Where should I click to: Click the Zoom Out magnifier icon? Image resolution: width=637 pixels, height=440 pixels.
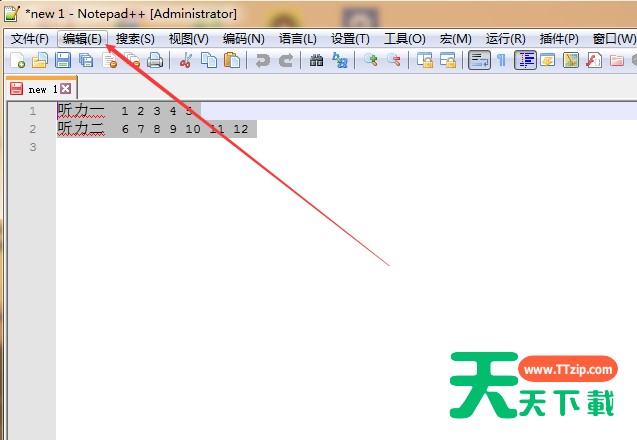pyautogui.click(x=394, y=61)
